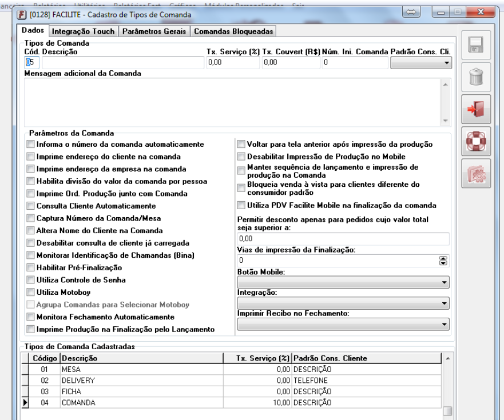Click the '10,00' service tax cell
The width and height of the screenshot is (504, 420).
(257, 403)
